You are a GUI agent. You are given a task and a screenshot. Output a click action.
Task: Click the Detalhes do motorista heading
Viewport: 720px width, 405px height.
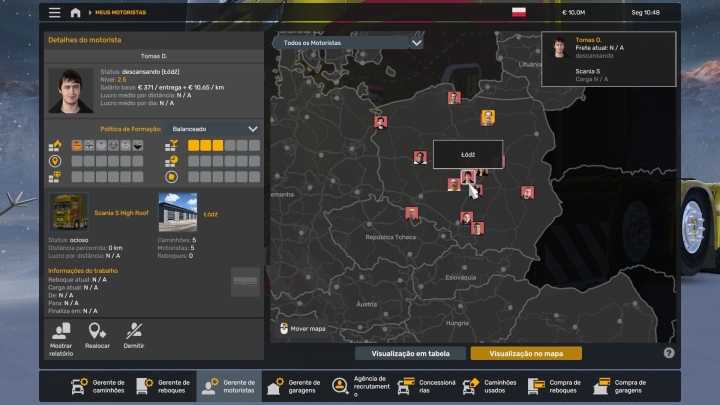click(x=85, y=40)
